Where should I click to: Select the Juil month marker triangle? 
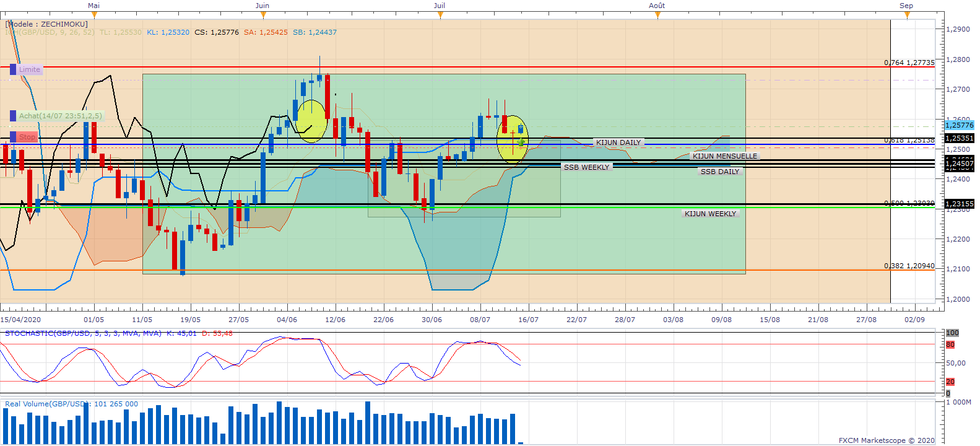click(440, 15)
